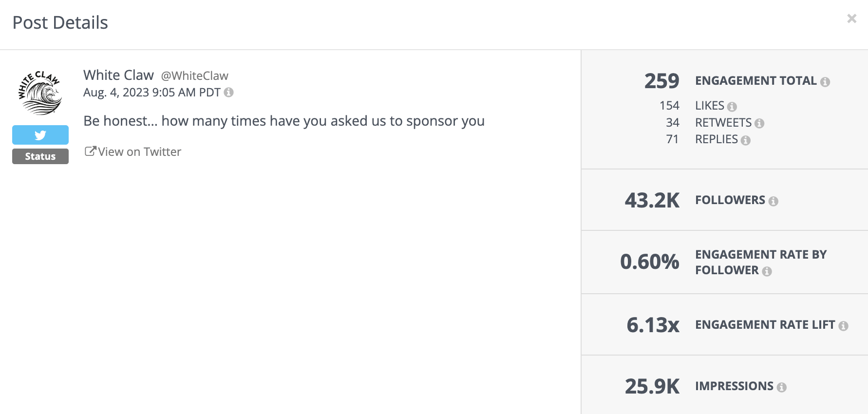Click the 43.2K followers metric
Image resolution: width=868 pixels, height=414 pixels.
pos(652,200)
